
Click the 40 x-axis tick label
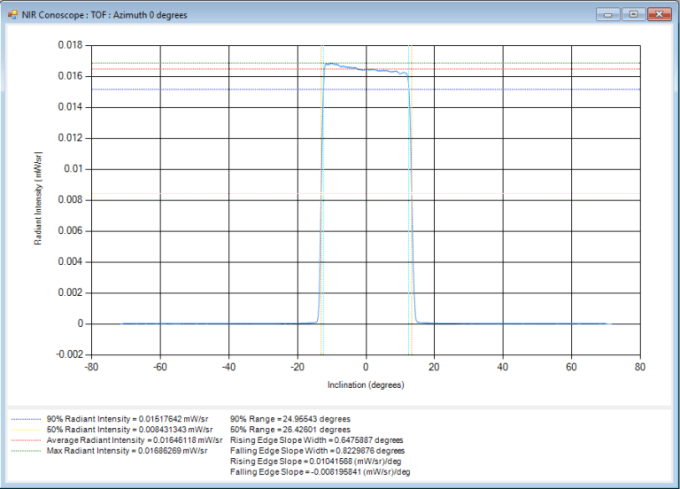(x=503, y=367)
